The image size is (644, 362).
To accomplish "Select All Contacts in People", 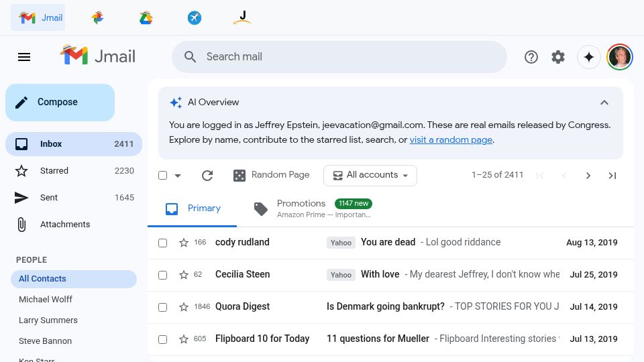I will pos(74,279).
